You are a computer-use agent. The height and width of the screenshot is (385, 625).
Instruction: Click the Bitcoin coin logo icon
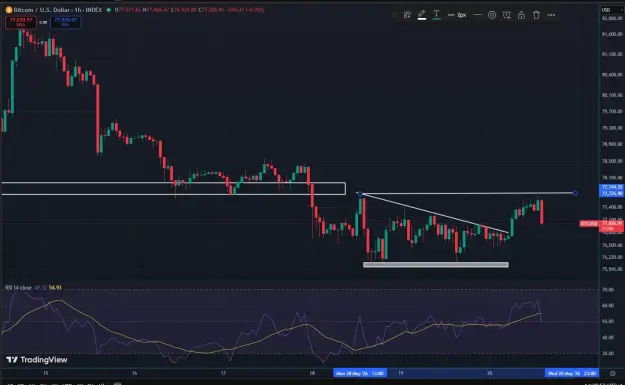[9, 10]
